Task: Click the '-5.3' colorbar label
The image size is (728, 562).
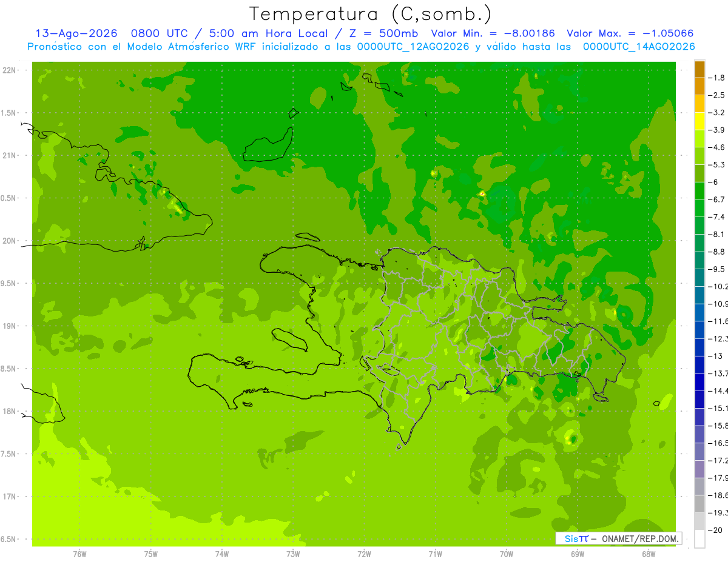Action: tap(717, 165)
